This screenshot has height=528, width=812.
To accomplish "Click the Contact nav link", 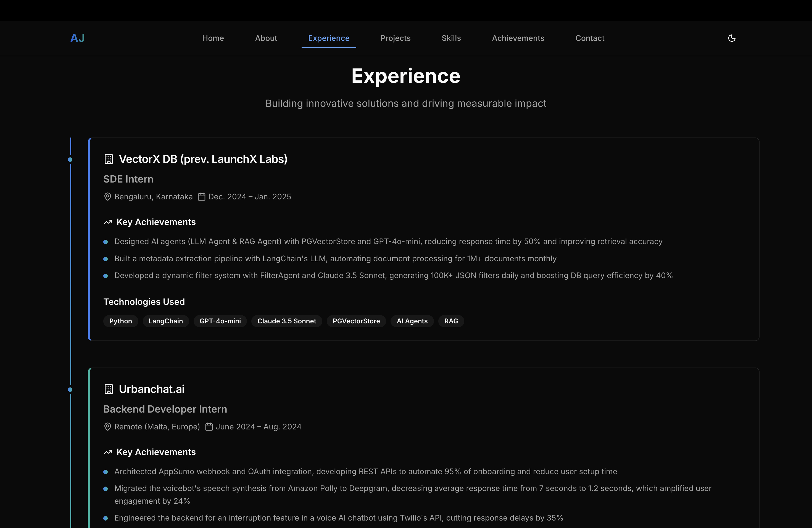I will pyautogui.click(x=590, y=38).
